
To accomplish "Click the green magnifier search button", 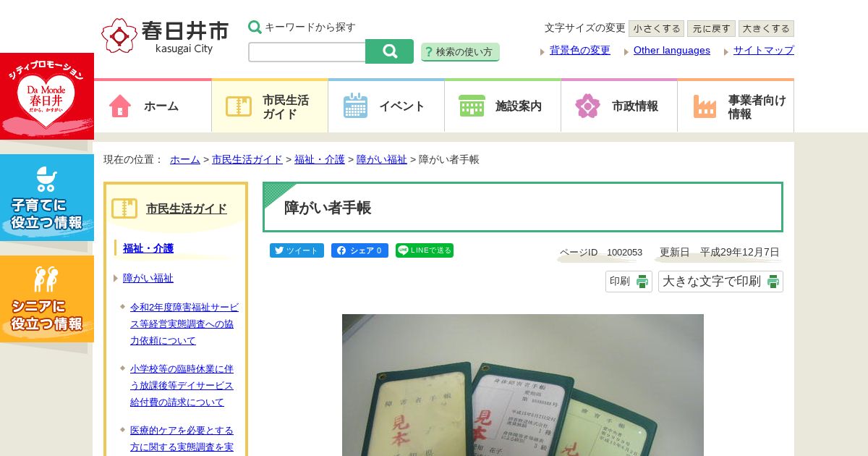I will (x=389, y=51).
